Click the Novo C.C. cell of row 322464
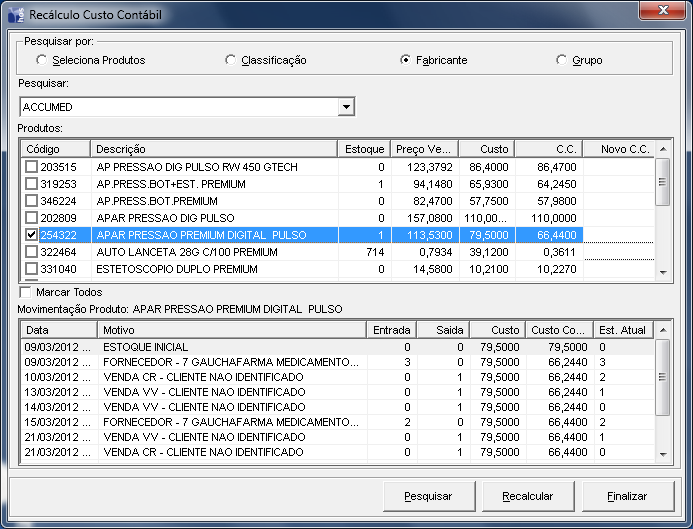The image size is (693, 529). (619, 251)
